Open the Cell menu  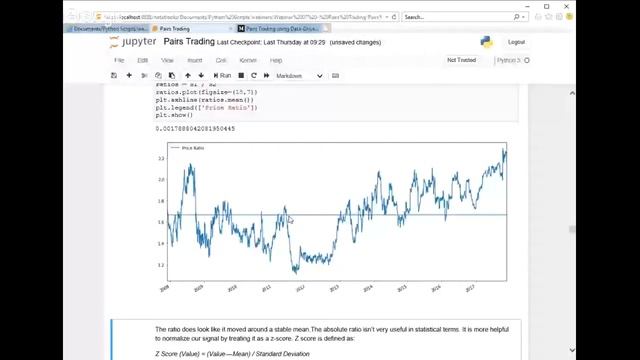point(221,60)
